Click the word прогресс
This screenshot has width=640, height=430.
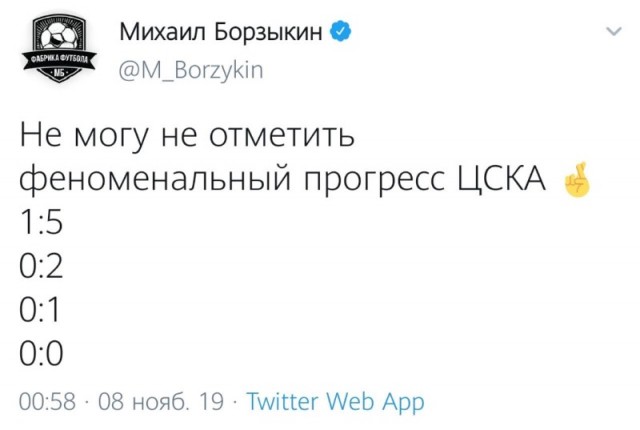coord(375,182)
